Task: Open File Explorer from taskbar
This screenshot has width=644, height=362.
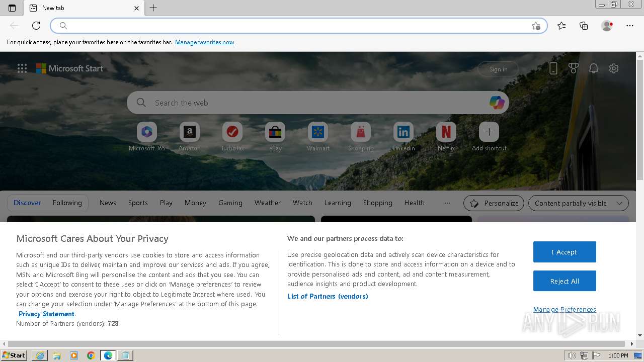Action: pos(57,355)
